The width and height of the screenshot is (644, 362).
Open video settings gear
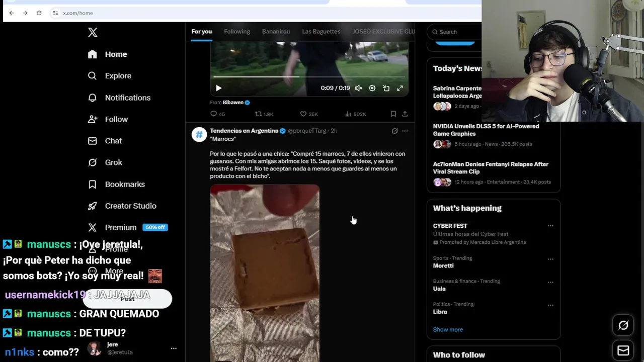tap(372, 88)
